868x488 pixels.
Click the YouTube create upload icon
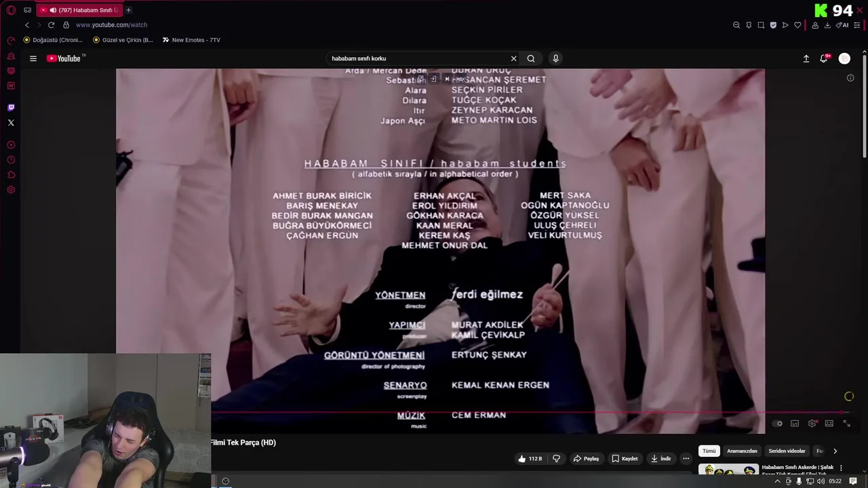[806, 58]
